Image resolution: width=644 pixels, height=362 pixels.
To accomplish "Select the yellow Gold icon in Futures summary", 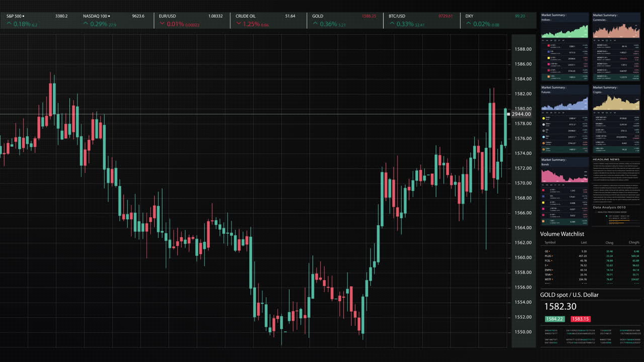I will point(544,118).
